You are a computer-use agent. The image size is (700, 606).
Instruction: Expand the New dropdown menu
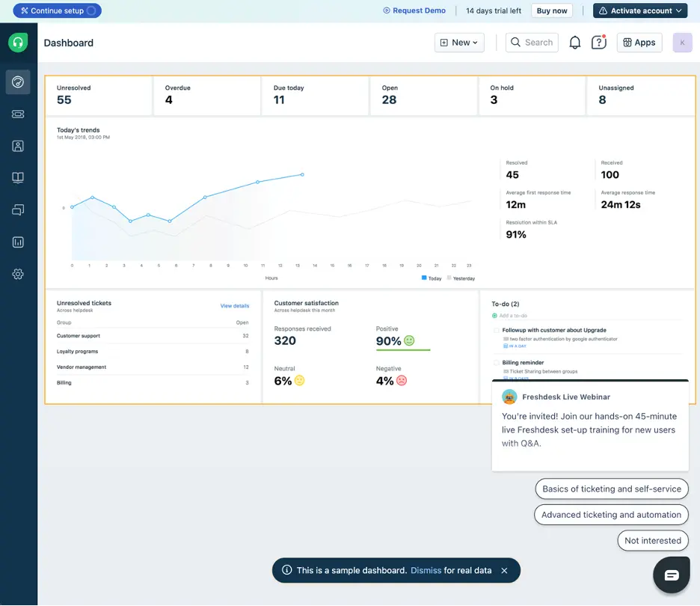(x=458, y=42)
